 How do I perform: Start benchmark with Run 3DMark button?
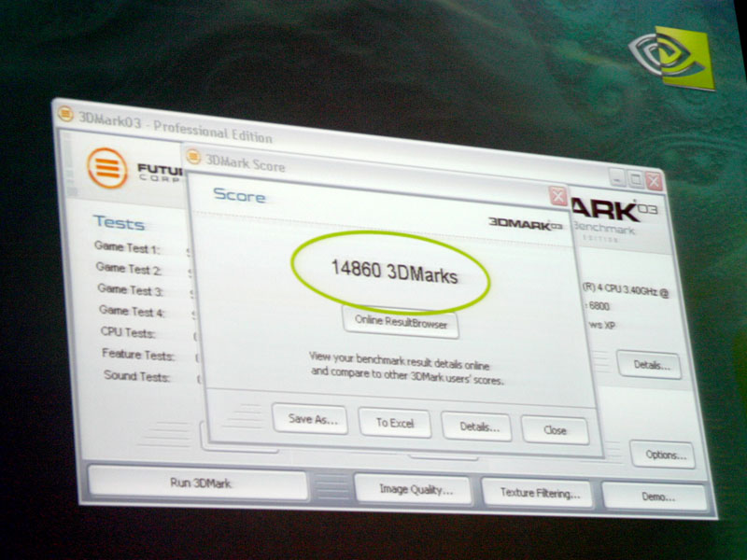point(198,483)
